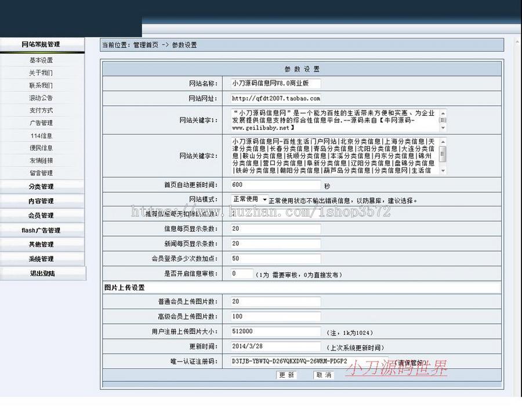Viewport: 522px width, 420px height.
Task: Open the flash广告管理 panel
Action: pos(41,229)
